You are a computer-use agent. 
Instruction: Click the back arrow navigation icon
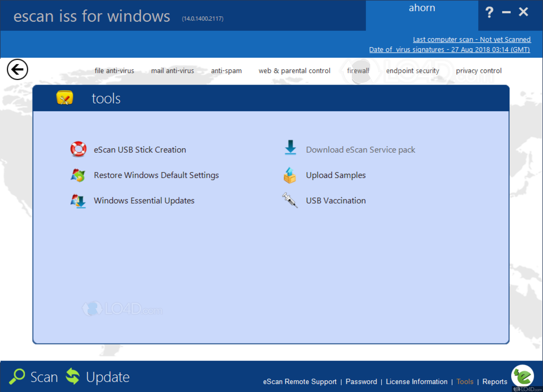[x=17, y=69]
